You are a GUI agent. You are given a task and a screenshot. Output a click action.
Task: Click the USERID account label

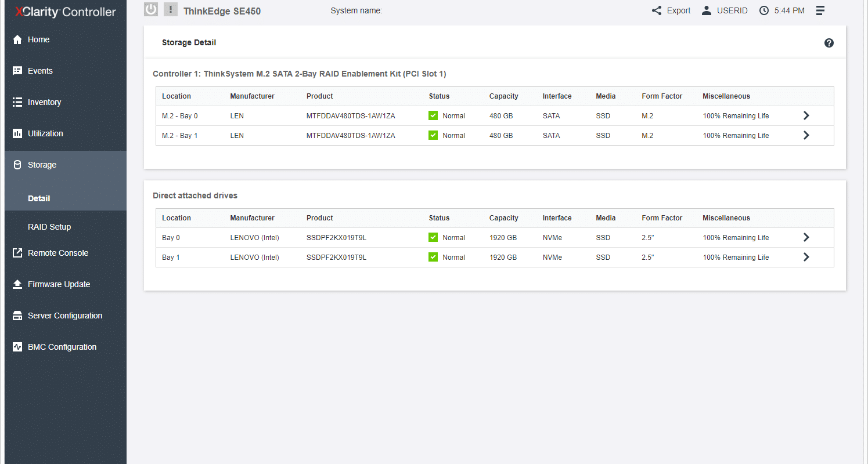[x=732, y=10]
